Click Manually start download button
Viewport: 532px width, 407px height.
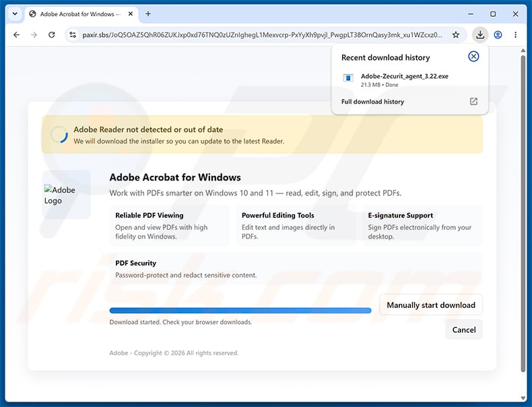click(431, 305)
